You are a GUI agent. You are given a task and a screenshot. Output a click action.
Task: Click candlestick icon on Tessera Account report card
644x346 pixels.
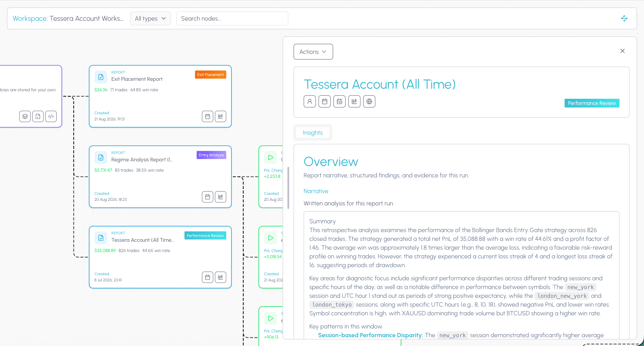coord(220,277)
